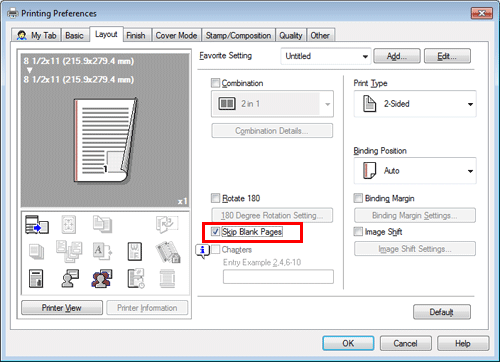The height and width of the screenshot is (362, 500).
Task: Click the greyed stack of sheets icon
Action: click(x=36, y=251)
